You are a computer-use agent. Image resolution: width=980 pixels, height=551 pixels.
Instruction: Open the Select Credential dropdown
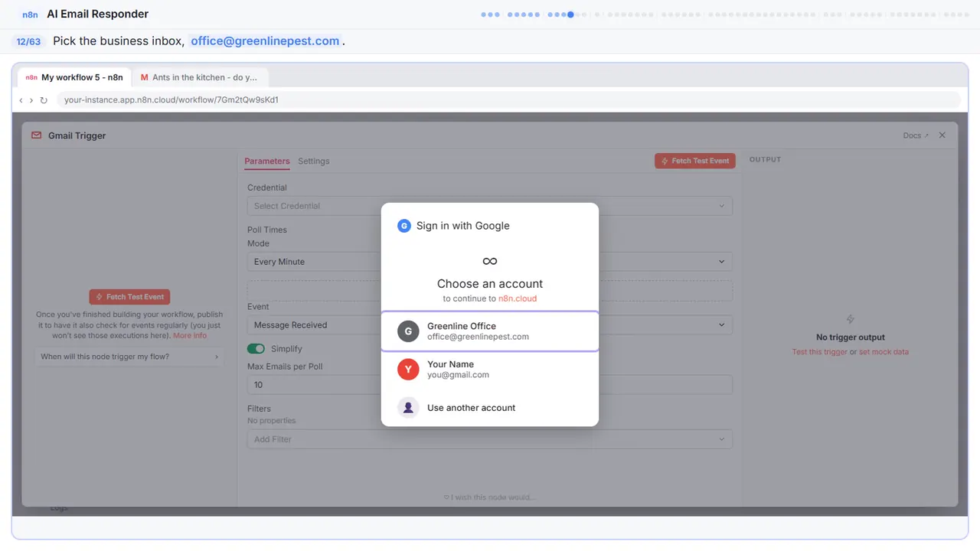[490, 206]
